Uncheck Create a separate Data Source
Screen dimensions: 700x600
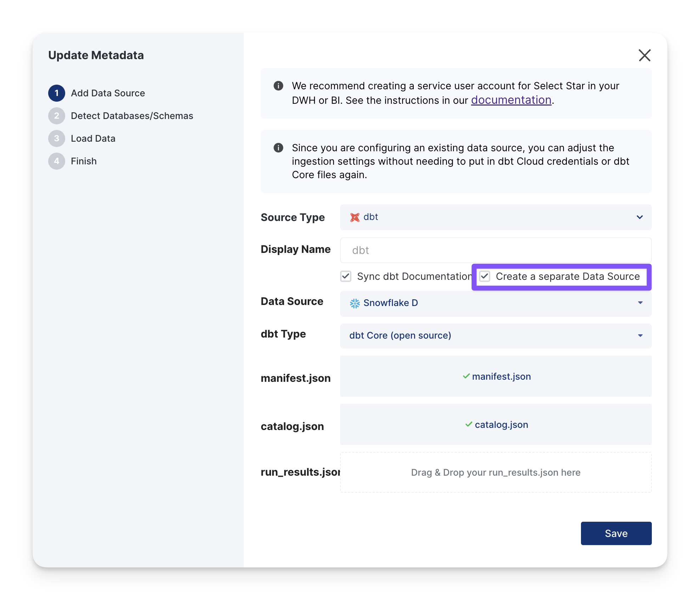(485, 276)
